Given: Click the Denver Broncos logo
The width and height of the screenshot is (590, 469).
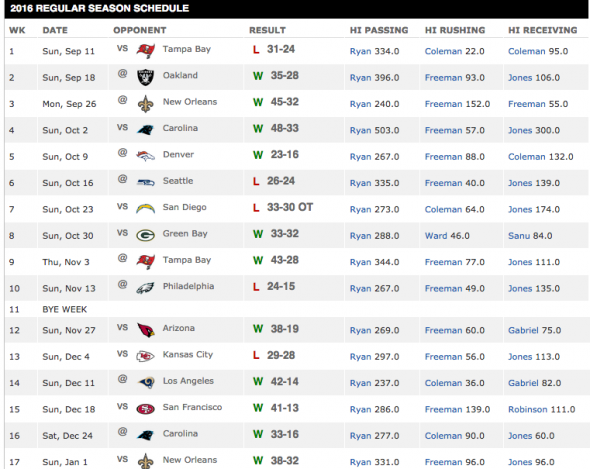Looking at the screenshot, I should click(145, 156).
